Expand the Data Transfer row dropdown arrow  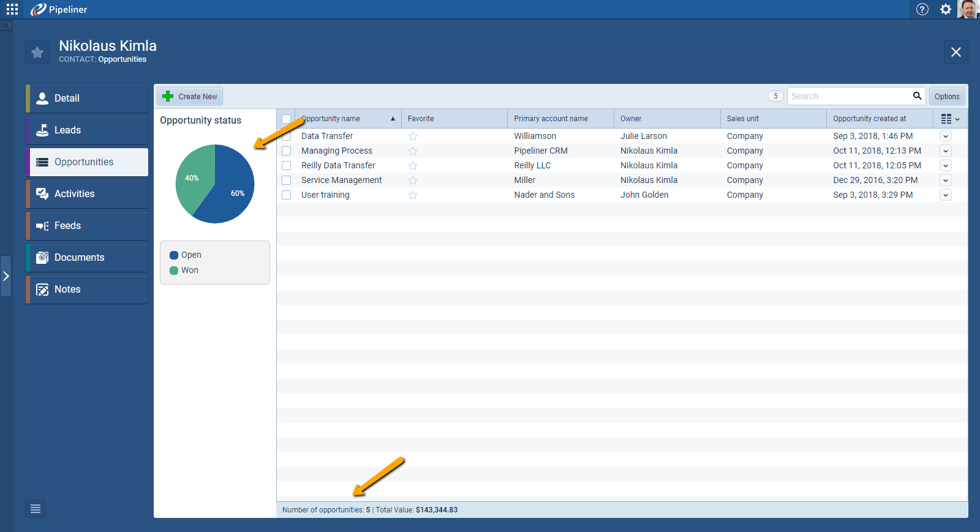(x=946, y=137)
